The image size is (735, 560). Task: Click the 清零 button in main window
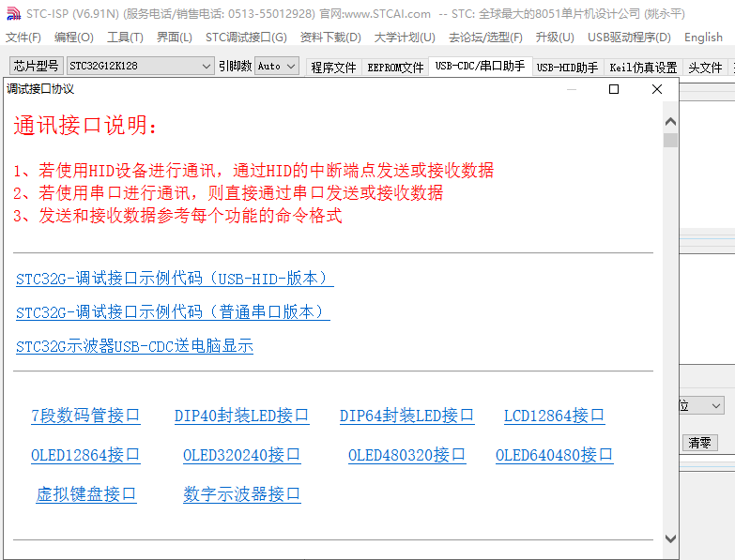(700, 443)
